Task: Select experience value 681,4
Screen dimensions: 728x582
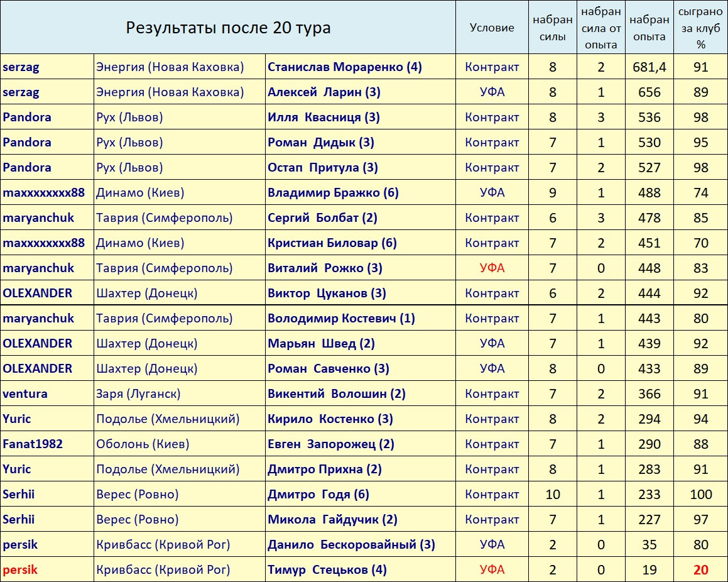Action: click(x=649, y=67)
